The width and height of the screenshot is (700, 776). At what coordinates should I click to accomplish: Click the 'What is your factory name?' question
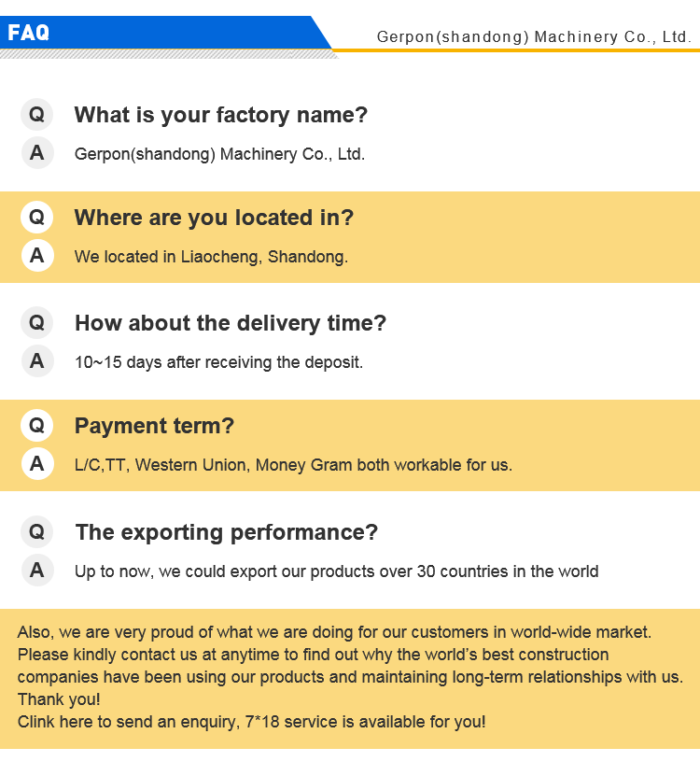221,115
